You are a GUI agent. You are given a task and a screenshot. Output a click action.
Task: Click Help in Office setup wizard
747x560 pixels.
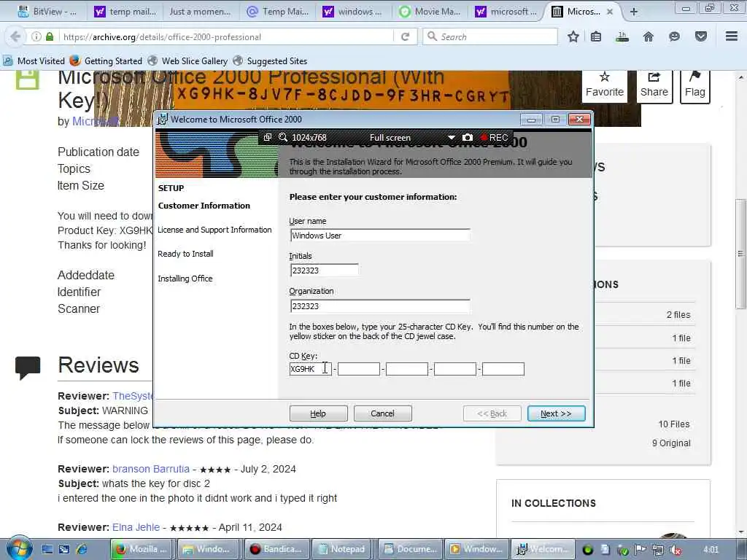[x=318, y=413]
